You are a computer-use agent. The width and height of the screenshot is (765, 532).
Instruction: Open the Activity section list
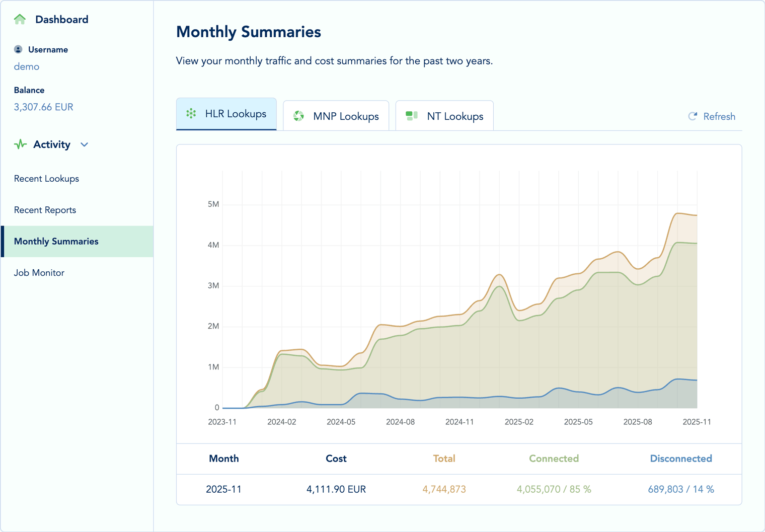[x=51, y=144]
